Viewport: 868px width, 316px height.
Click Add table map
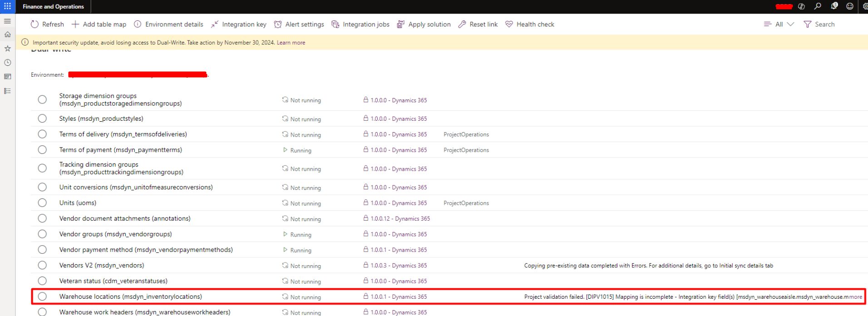99,24
